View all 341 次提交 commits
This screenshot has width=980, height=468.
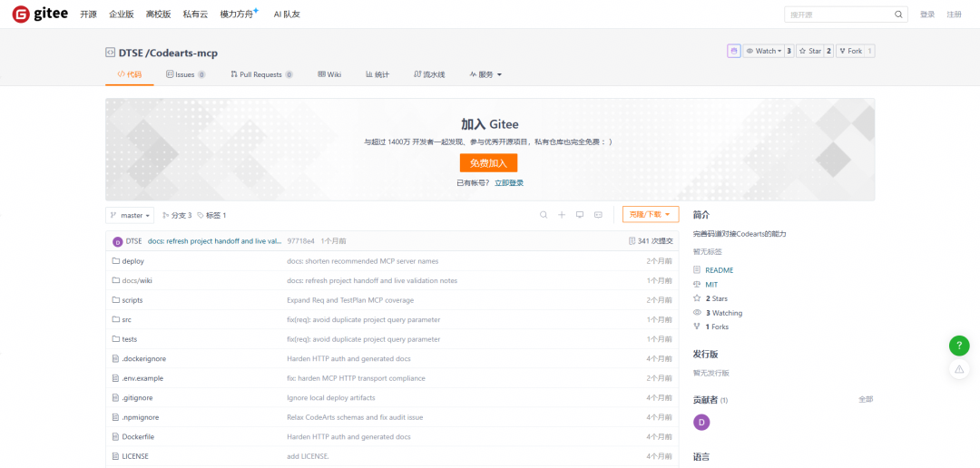(651, 241)
